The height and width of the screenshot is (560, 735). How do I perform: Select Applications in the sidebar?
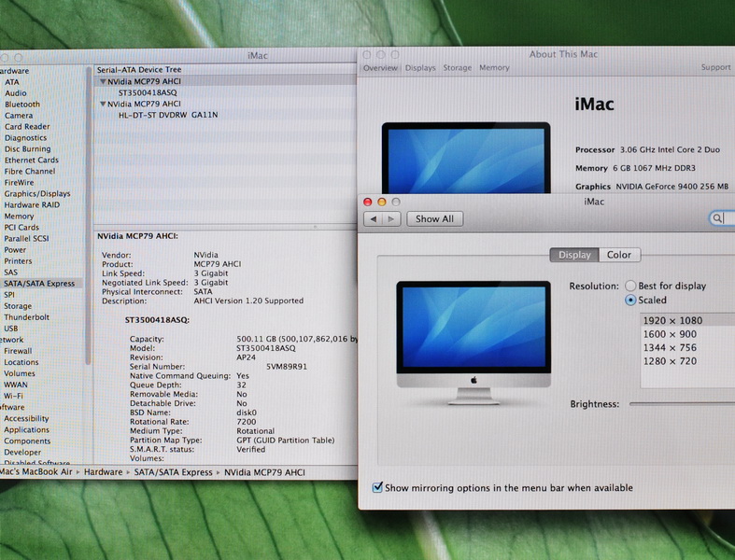tap(26, 429)
